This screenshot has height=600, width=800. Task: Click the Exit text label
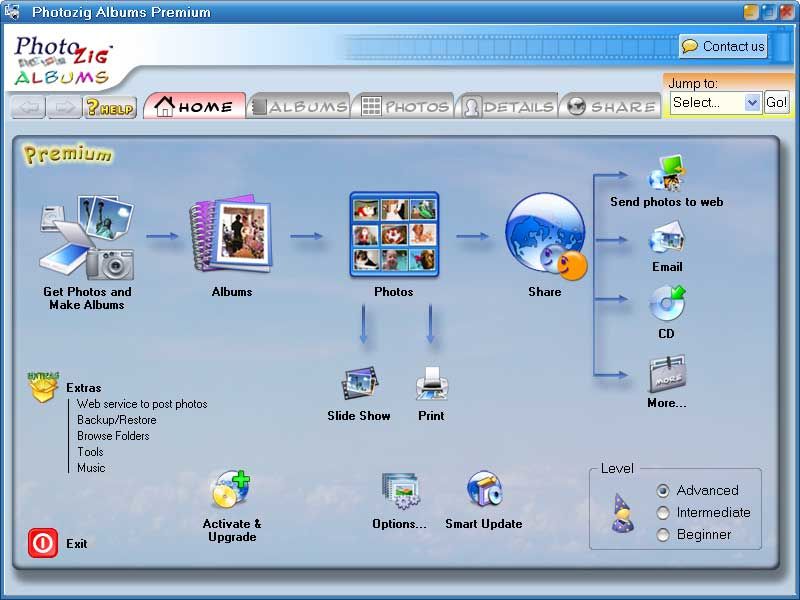tap(77, 544)
